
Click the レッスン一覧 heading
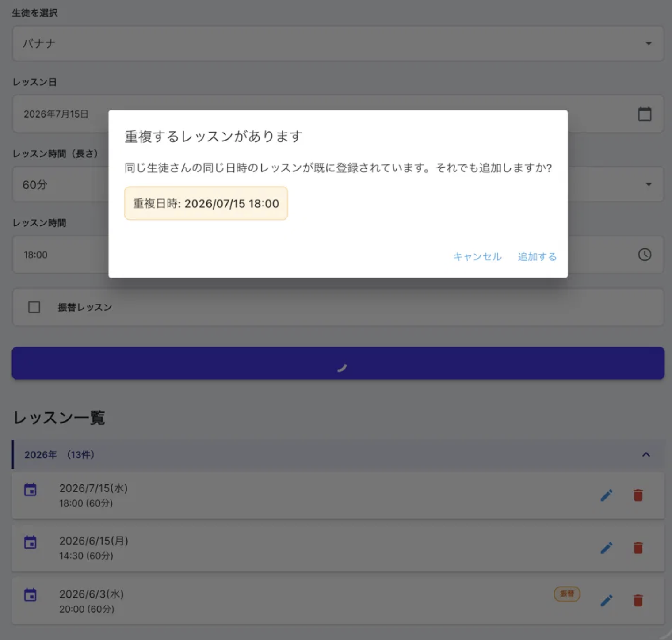point(59,418)
